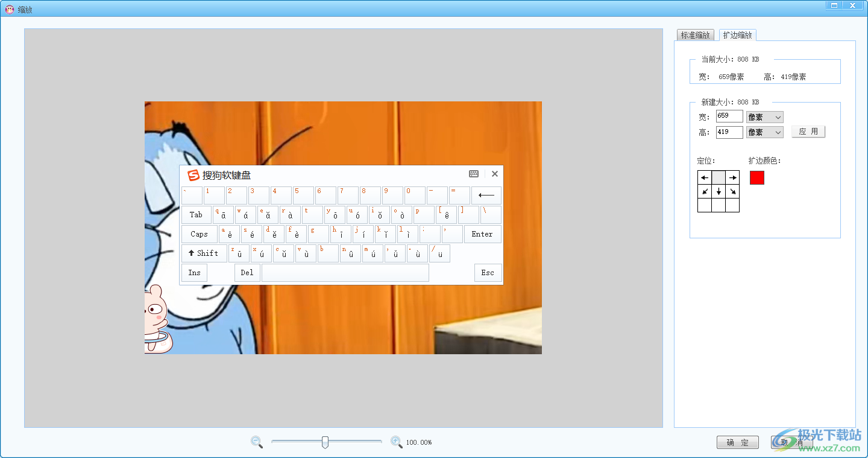
Task: Open the height unit 像素 dropdown
Action: pos(765,132)
